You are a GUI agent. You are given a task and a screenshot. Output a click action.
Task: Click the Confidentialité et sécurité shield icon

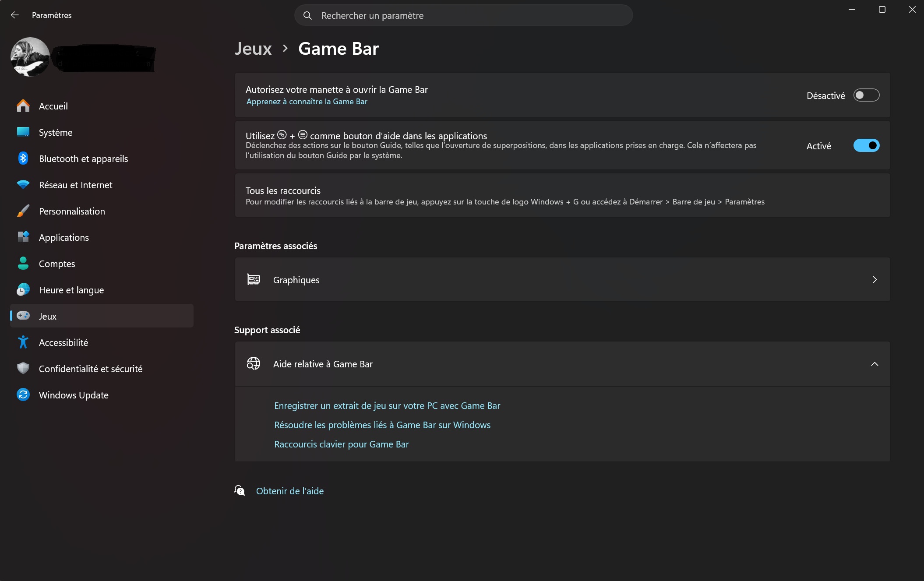23,369
